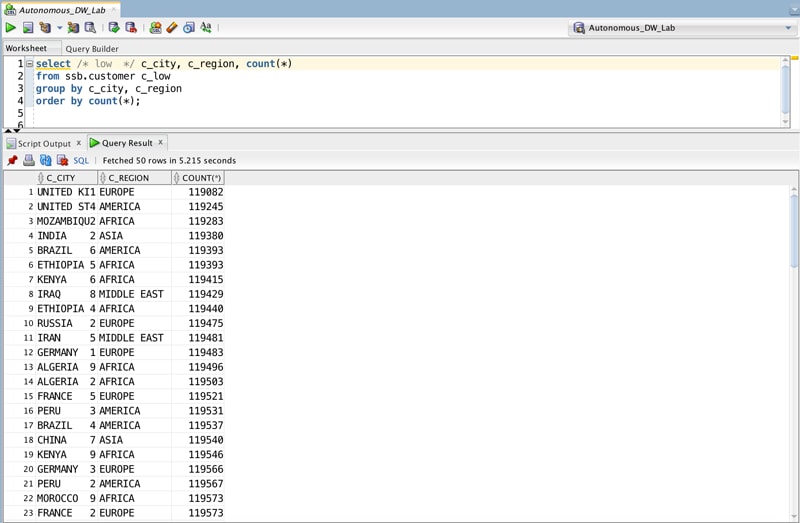
Task: Select the MOROCCO 9 city cell
Action: [66, 499]
